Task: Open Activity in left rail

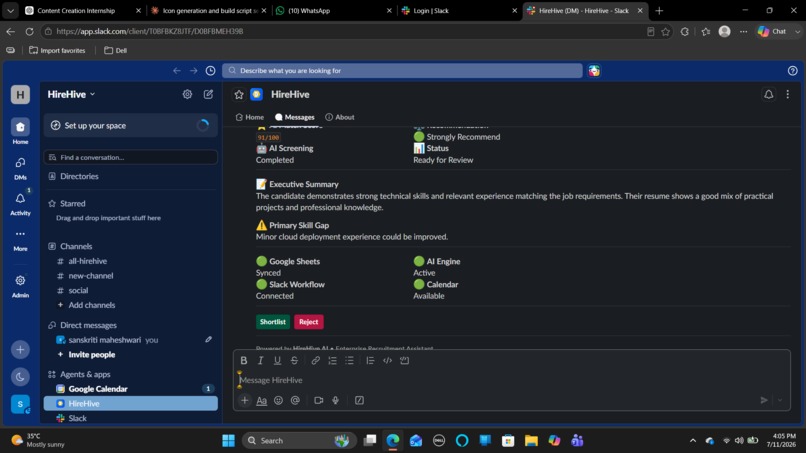Action: coord(20,204)
